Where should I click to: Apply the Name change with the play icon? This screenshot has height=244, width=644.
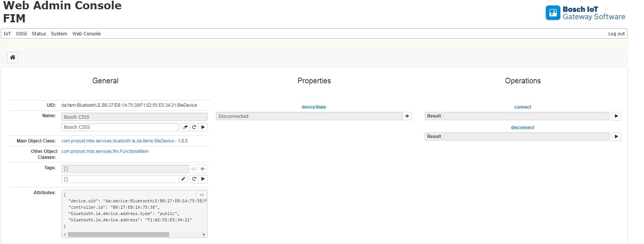[203, 127]
